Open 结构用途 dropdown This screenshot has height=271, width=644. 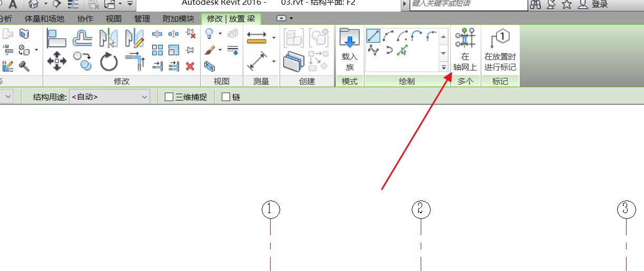[109, 97]
